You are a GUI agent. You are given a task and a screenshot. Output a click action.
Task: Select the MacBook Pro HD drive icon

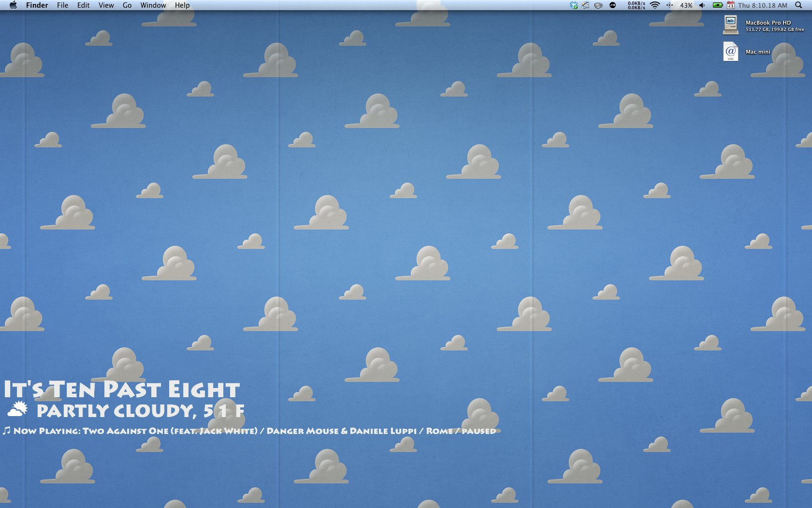pos(731,25)
